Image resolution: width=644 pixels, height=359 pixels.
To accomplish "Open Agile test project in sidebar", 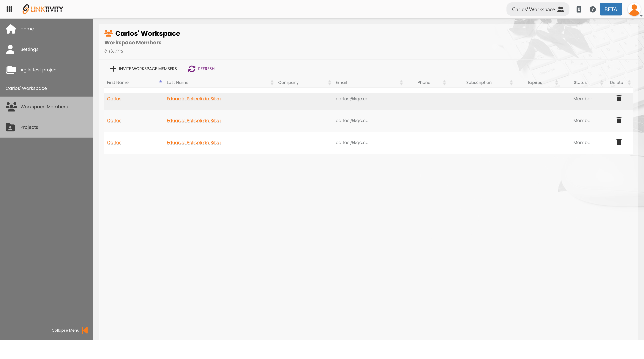I will click(x=47, y=70).
